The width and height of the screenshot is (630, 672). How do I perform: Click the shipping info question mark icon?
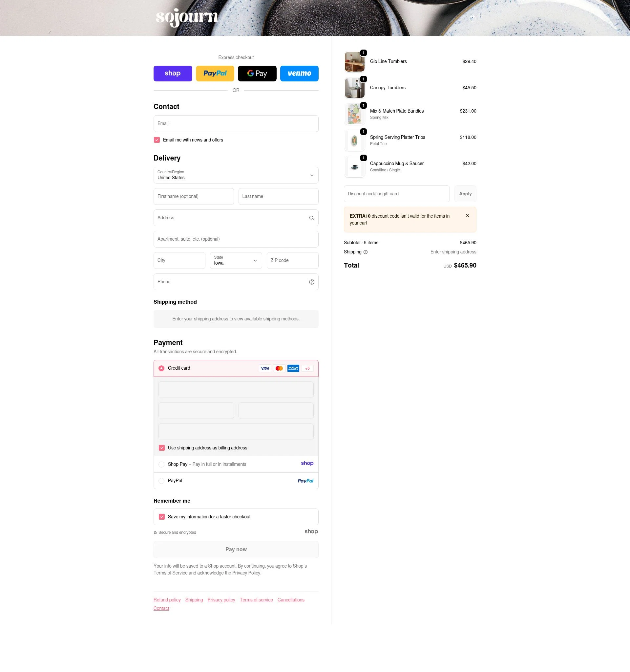[365, 252]
